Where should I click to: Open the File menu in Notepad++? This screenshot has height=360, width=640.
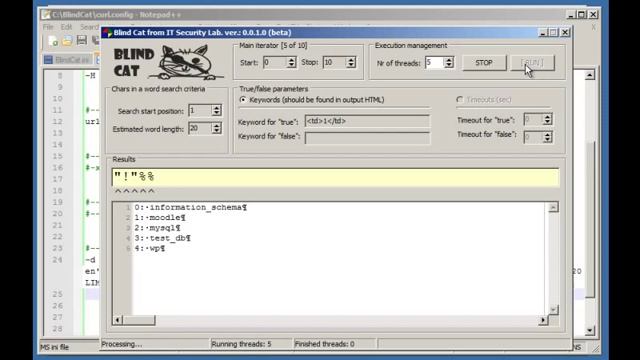click(48, 27)
